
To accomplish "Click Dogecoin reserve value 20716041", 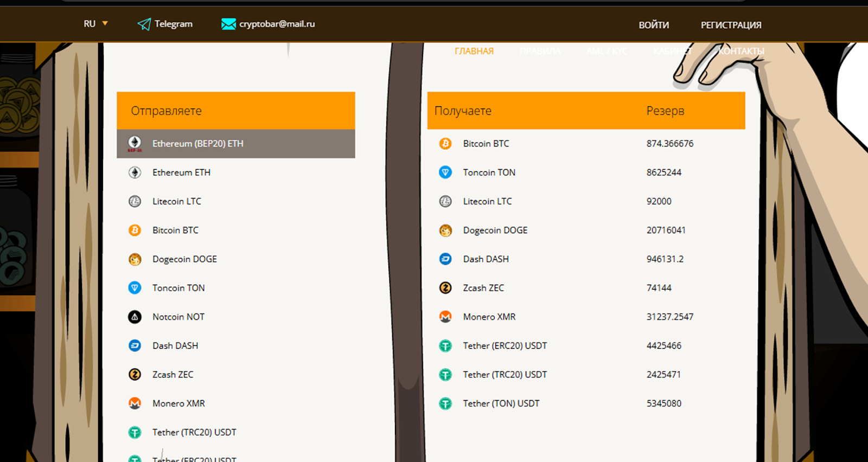I will [x=666, y=230].
